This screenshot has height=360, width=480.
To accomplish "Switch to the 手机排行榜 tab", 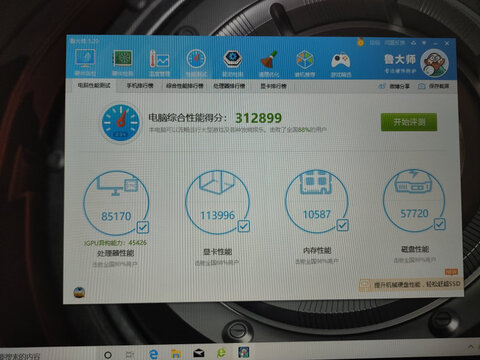I will (x=140, y=86).
